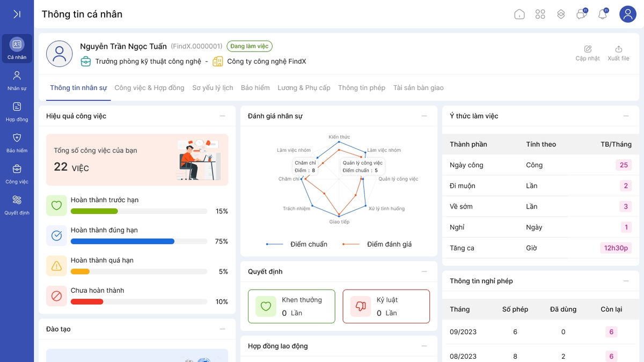The width and height of the screenshot is (644, 362).
Task: Switch to Sơ yếu lý lịch tab
Action: tap(213, 88)
